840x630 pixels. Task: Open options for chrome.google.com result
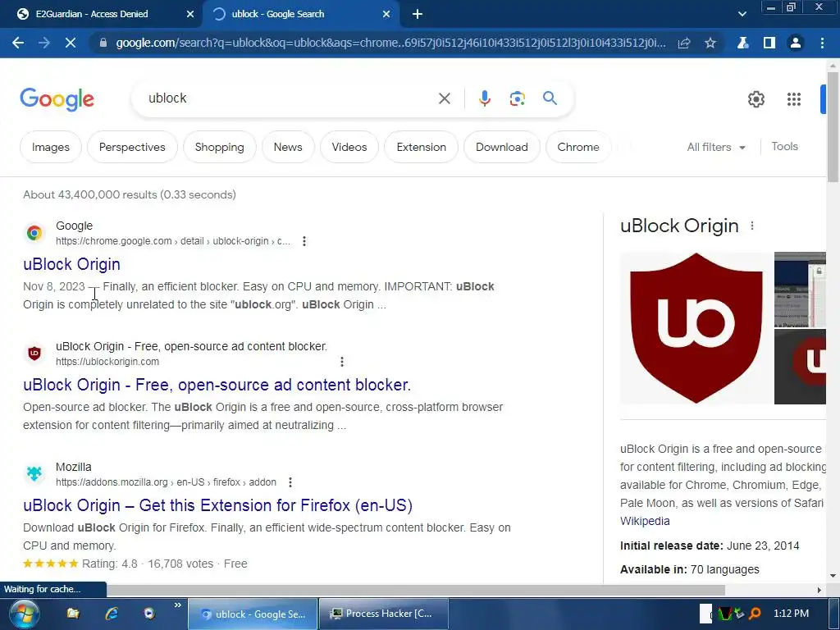point(304,241)
